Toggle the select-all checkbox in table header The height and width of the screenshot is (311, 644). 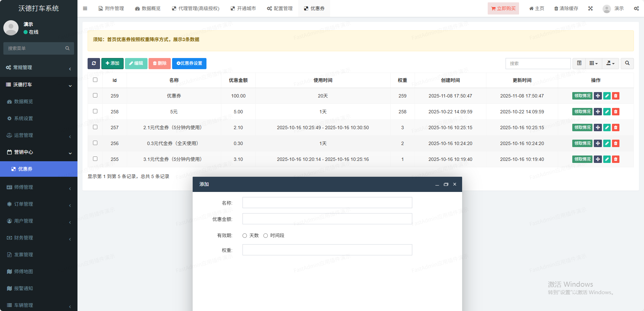[x=95, y=80]
